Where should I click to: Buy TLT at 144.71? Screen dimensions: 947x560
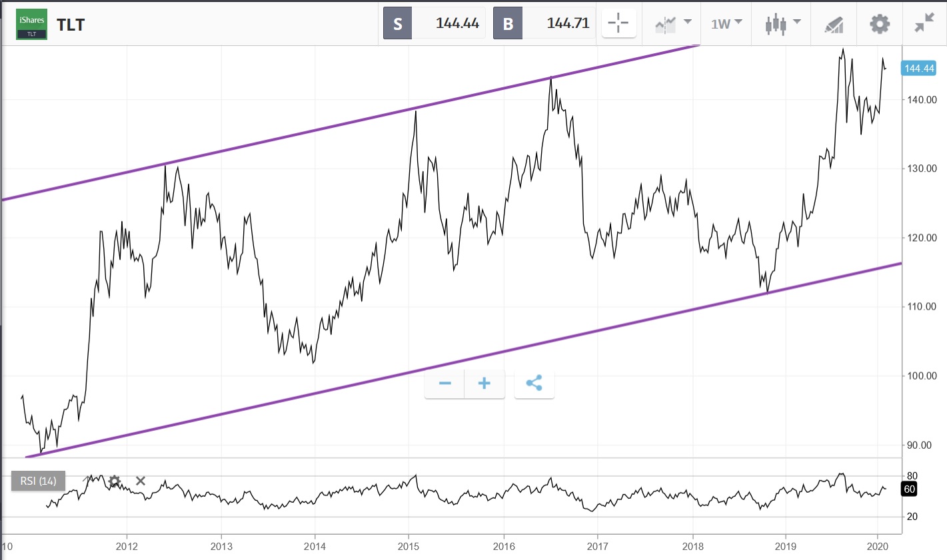coord(545,23)
